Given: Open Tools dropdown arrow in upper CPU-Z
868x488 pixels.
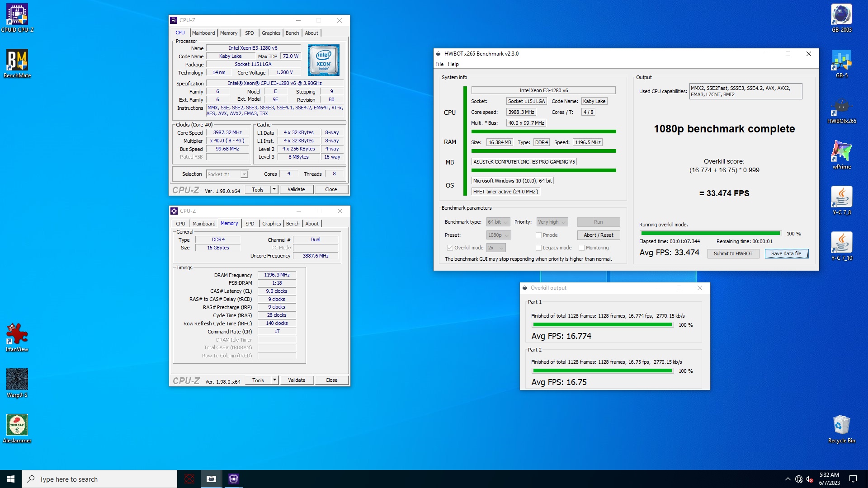Looking at the screenshot, I should click(x=274, y=189).
